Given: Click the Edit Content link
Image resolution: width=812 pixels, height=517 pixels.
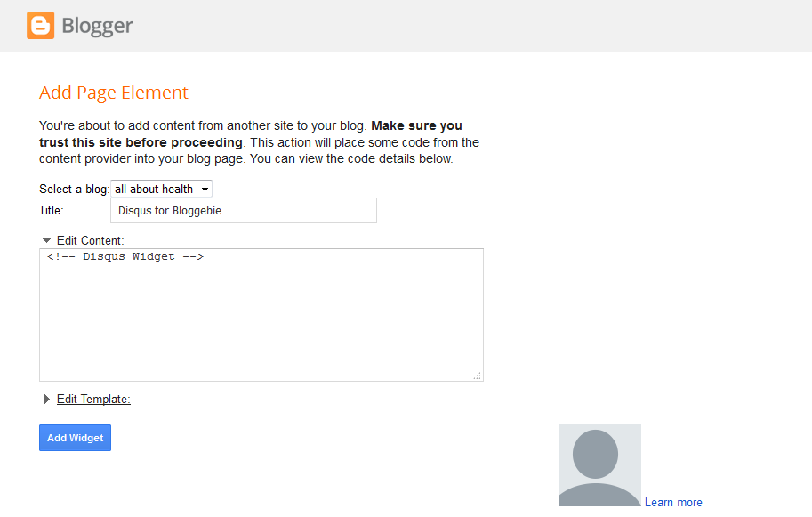Looking at the screenshot, I should 91,240.
